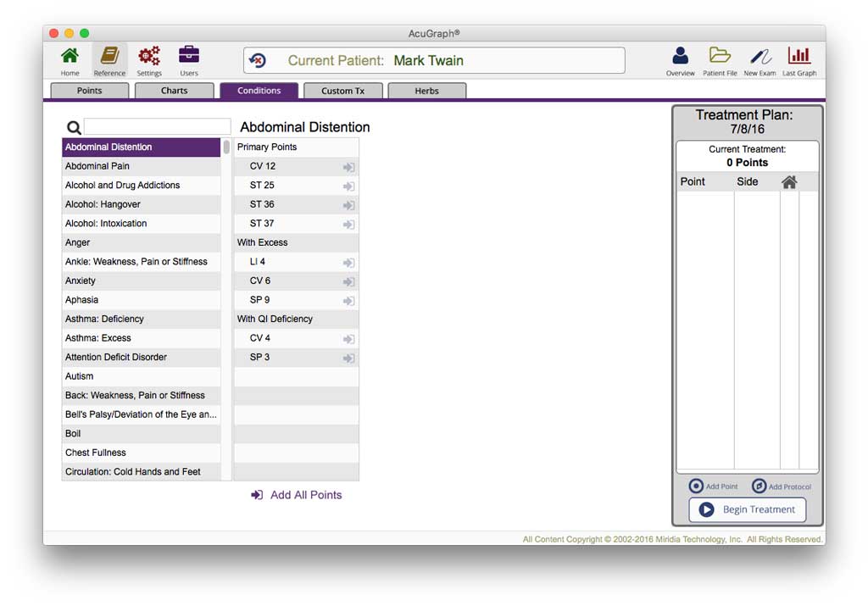
Task: Open the Patient File folder icon
Action: pos(720,55)
